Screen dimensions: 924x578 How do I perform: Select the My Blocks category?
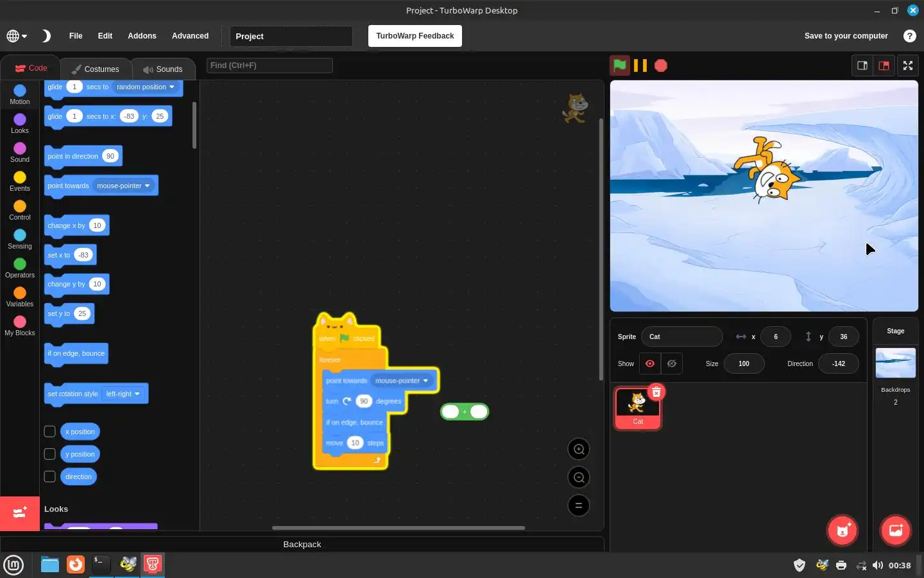[x=20, y=326]
